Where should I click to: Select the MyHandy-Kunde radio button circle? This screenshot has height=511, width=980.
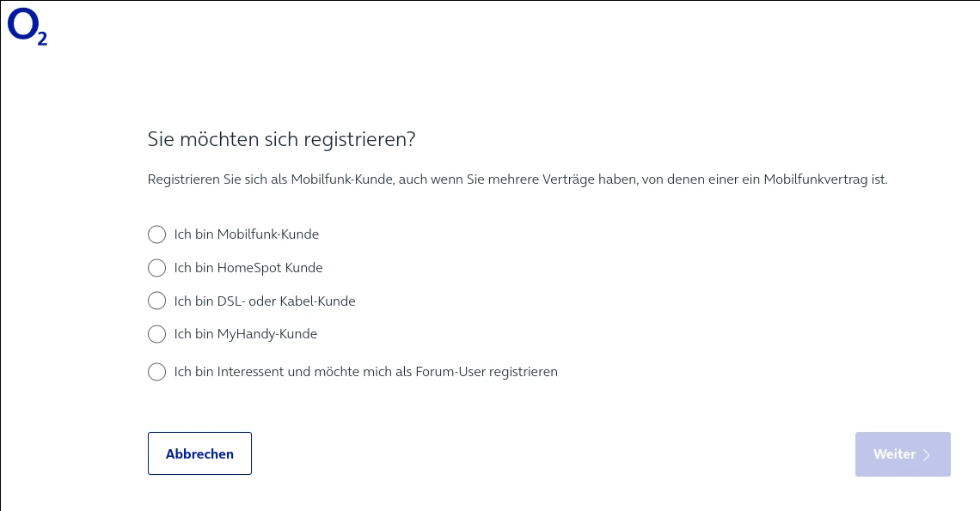coord(156,334)
